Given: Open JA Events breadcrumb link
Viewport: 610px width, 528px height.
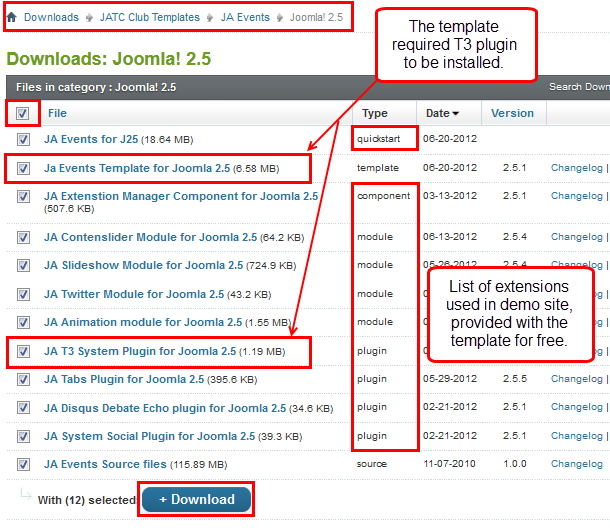Looking at the screenshot, I should click(245, 18).
